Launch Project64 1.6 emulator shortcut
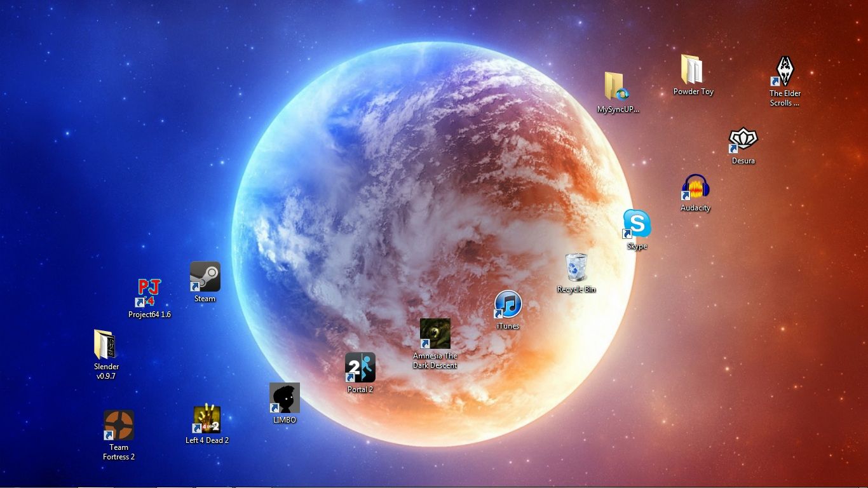Viewport: 868px width, 488px height. click(x=149, y=292)
